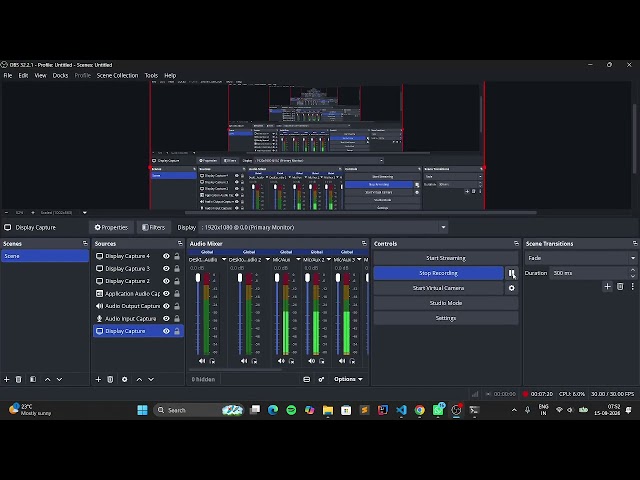Hide Application Audio Capture source eye

click(166, 293)
